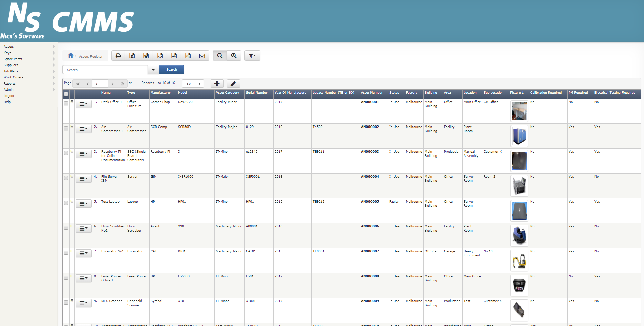This screenshot has height=326, width=644.
Task: Tick the checkbox for Desk Office 1
Action: pyautogui.click(x=66, y=103)
